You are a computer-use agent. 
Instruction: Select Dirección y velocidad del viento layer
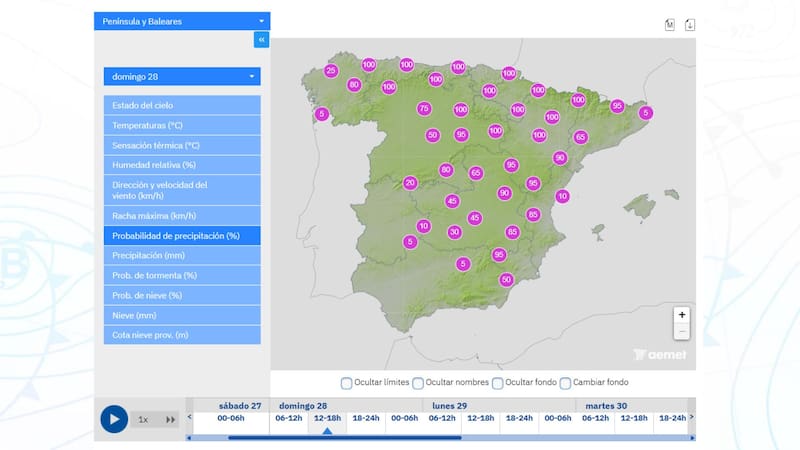[182, 190]
